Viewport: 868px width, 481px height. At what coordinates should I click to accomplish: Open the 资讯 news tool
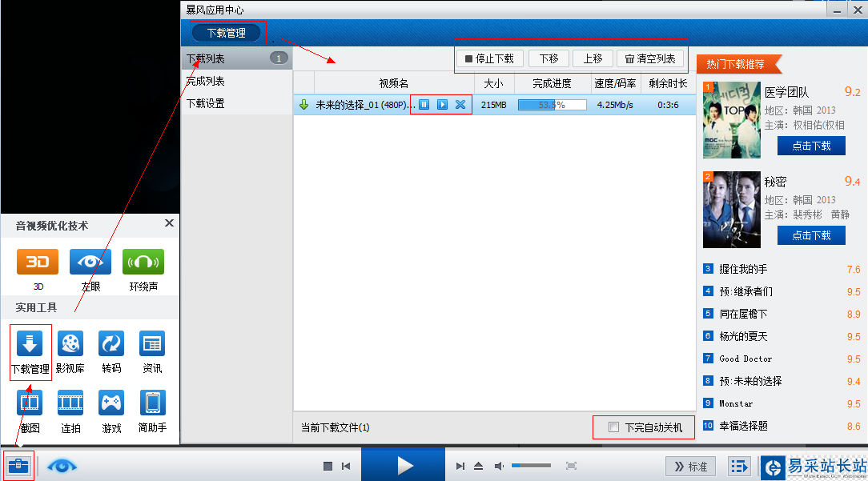152,343
